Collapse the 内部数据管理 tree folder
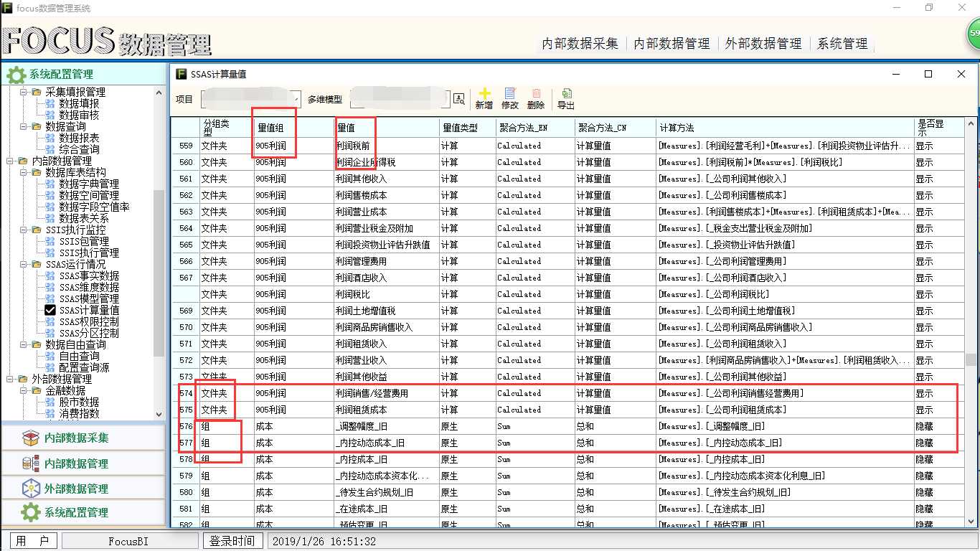This screenshot has width=980, height=551. [x=9, y=161]
